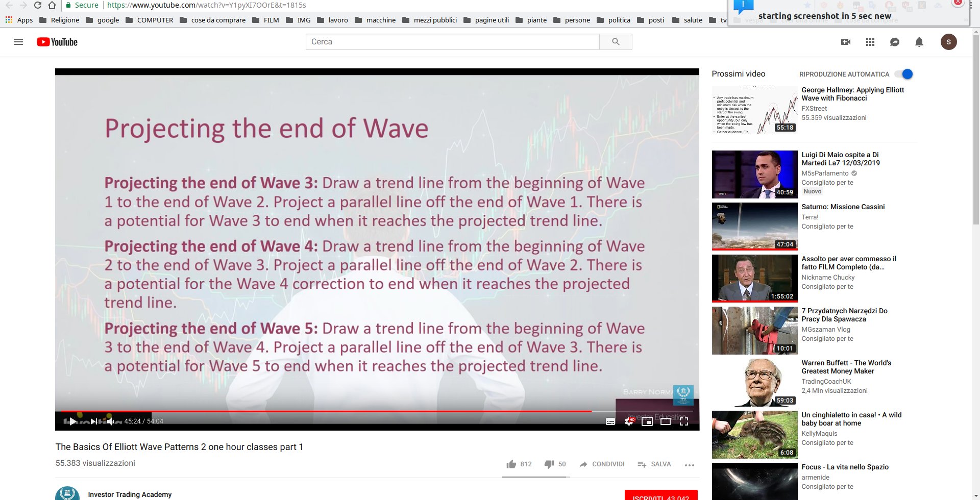
Task: Open Focus - La vita nello Spazio
Action: point(845,467)
